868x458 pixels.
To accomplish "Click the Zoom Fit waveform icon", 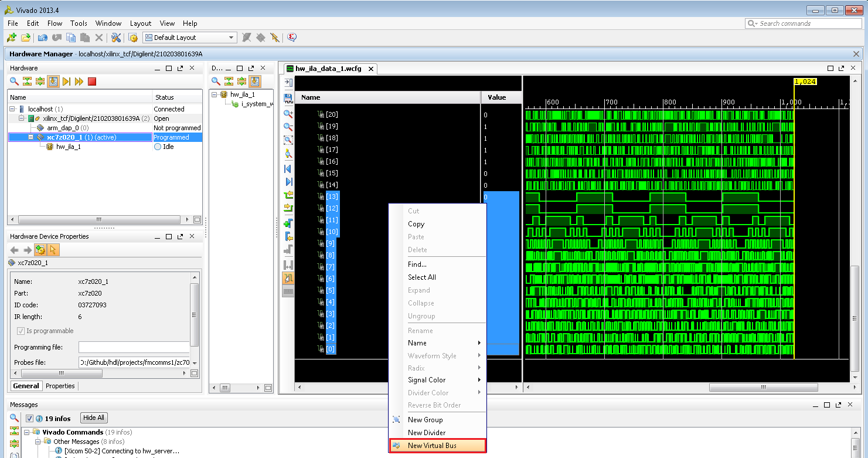I will click(288, 140).
